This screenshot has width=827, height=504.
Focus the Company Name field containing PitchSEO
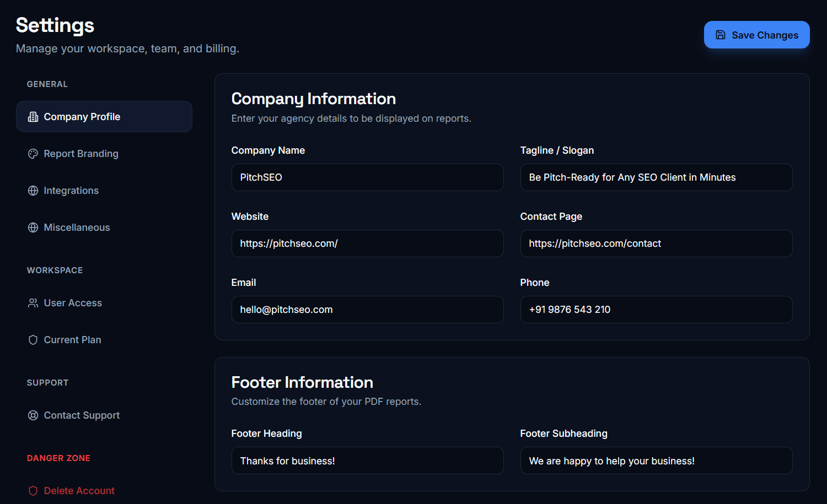(367, 177)
